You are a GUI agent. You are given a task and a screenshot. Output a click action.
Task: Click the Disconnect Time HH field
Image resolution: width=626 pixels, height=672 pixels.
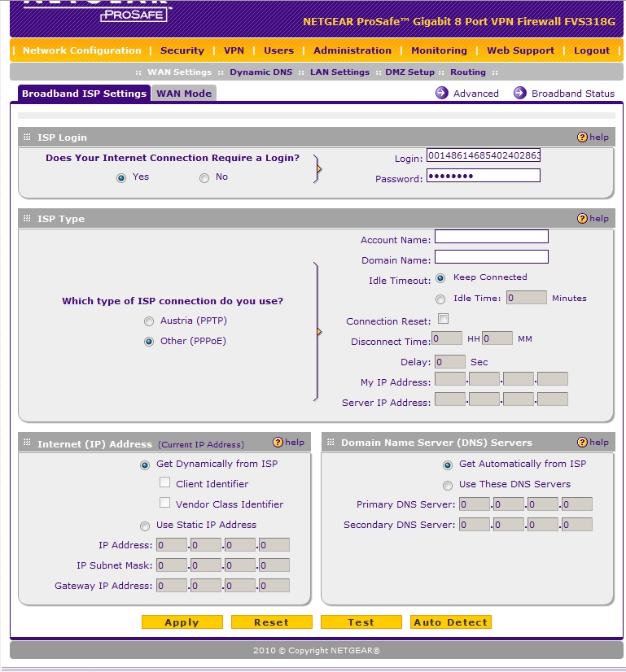(447, 338)
